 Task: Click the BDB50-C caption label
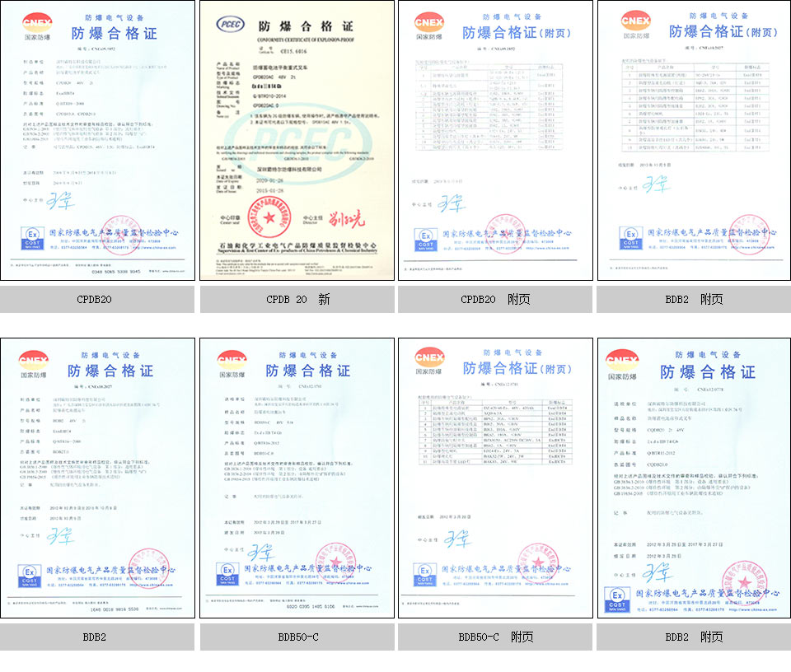296,637
